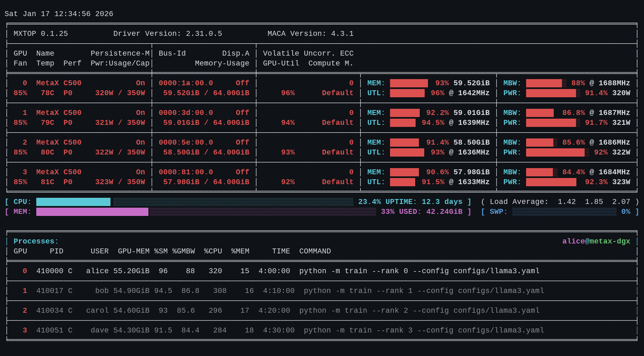The width and height of the screenshot is (644, 356).
Task: Click the MXTOP 0.1.25 version label
Action: [x=41, y=34]
